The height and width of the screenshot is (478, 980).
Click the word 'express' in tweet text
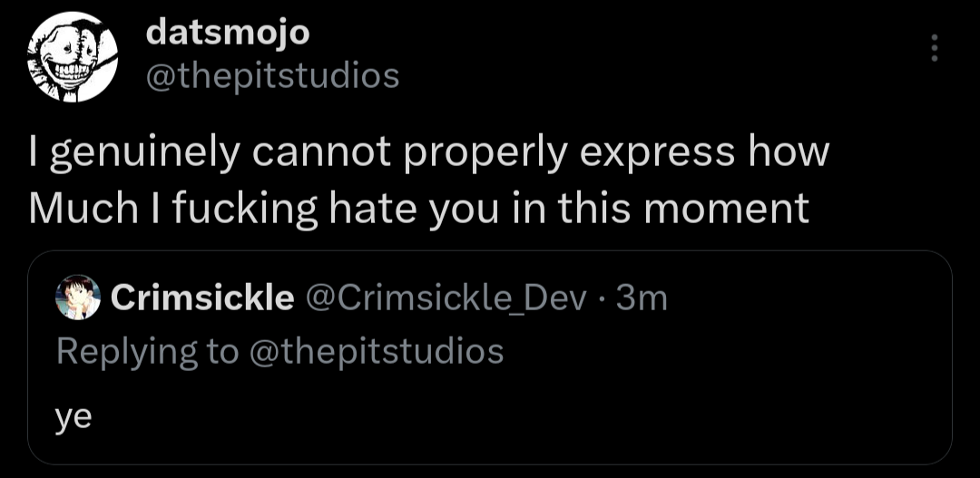pyautogui.click(x=657, y=153)
